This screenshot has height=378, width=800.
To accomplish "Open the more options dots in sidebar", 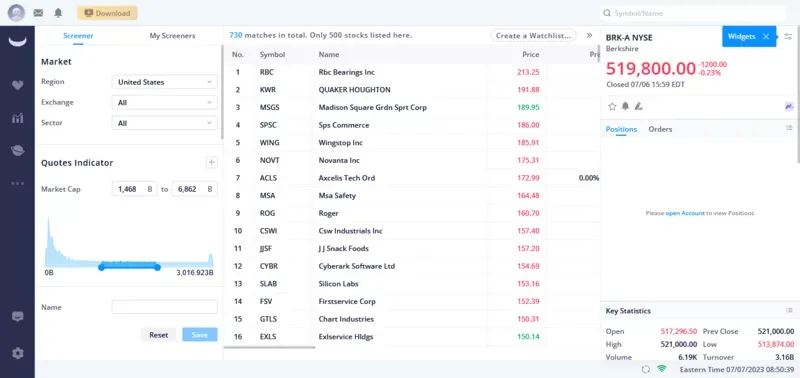I will (17, 184).
